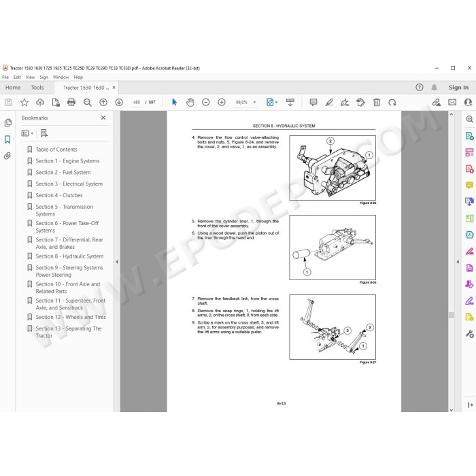
Task: Click the delete trash icon
Action: point(377,102)
